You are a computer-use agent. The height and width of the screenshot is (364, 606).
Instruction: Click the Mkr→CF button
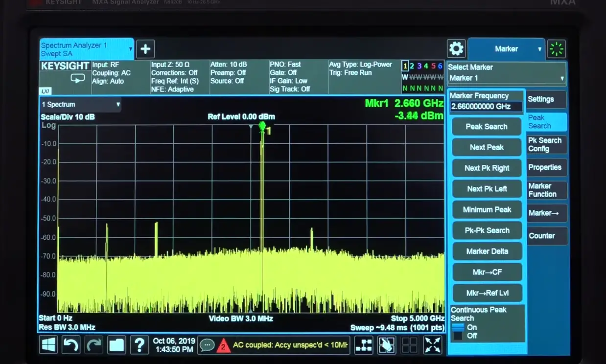pyautogui.click(x=487, y=272)
